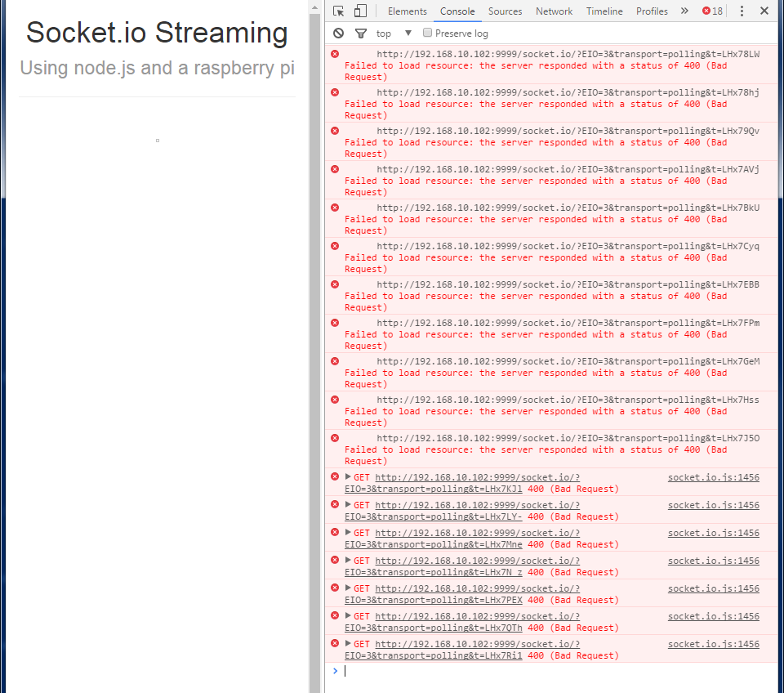Click the URL ending t=LHx7GeM
The width and height of the screenshot is (784, 693).
pyautogui.click(x=568, y=361)
